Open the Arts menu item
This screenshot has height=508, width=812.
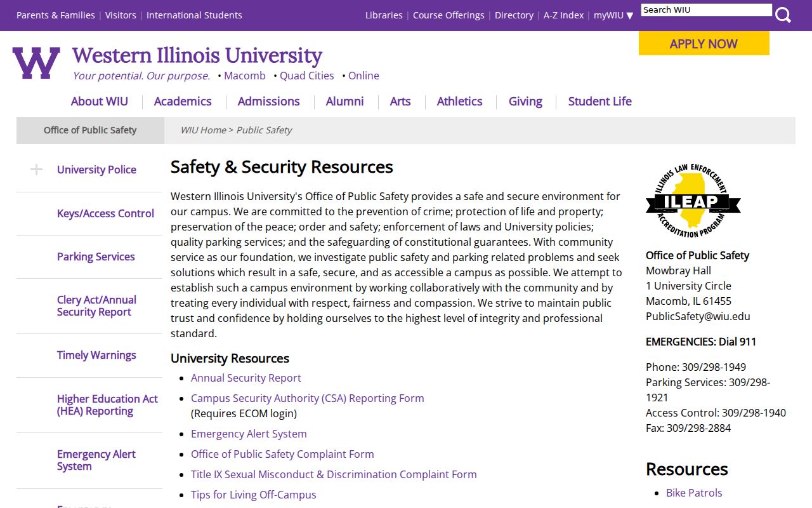click(400, 102)
